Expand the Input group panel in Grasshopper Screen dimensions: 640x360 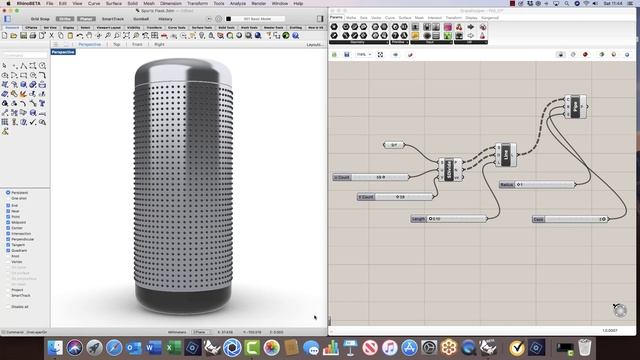[x=432, y=42]
